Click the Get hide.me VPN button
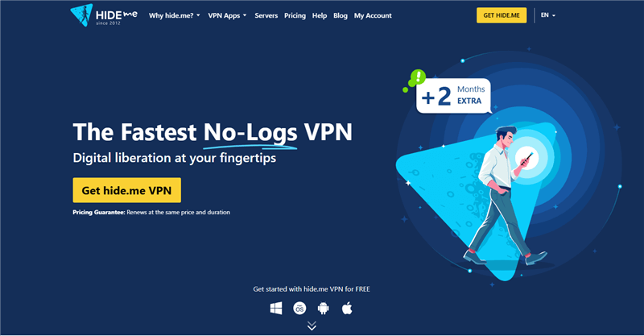Screen dimensions: 644x336 [x=127, y=190]
